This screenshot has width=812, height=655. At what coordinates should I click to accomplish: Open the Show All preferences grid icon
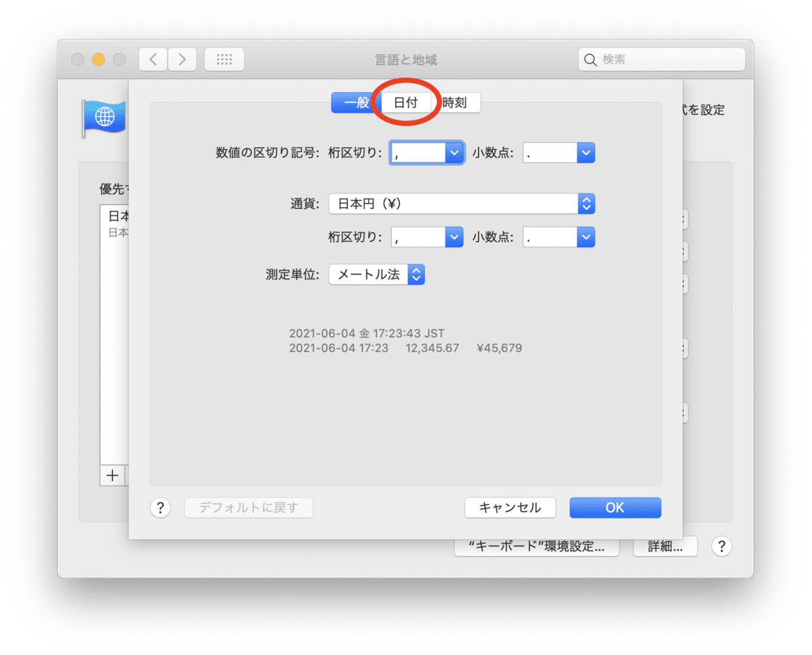(224, 60)
